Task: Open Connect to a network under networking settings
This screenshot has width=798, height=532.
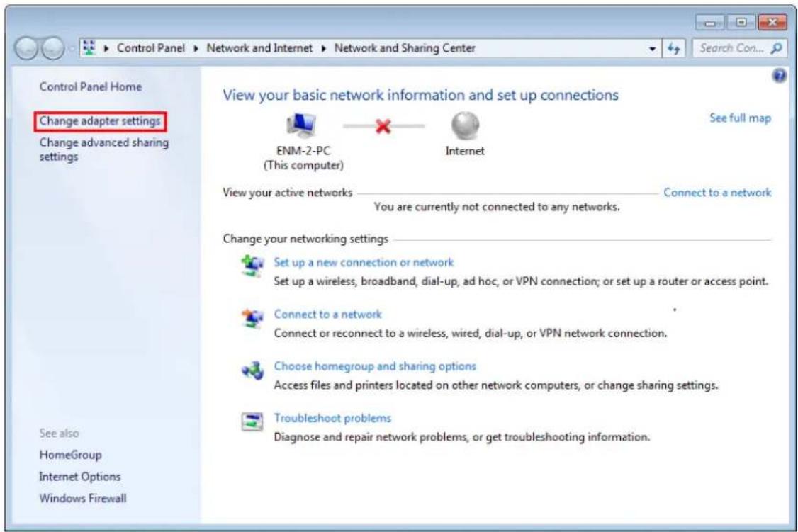Action: coord(327,315)
